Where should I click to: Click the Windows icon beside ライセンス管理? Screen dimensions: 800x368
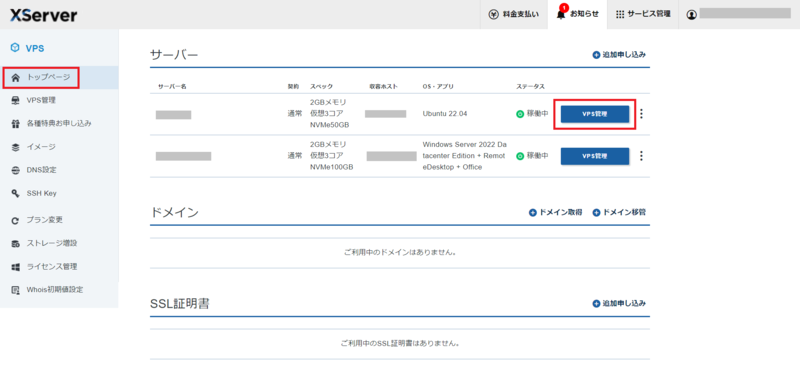coord(15,267)
